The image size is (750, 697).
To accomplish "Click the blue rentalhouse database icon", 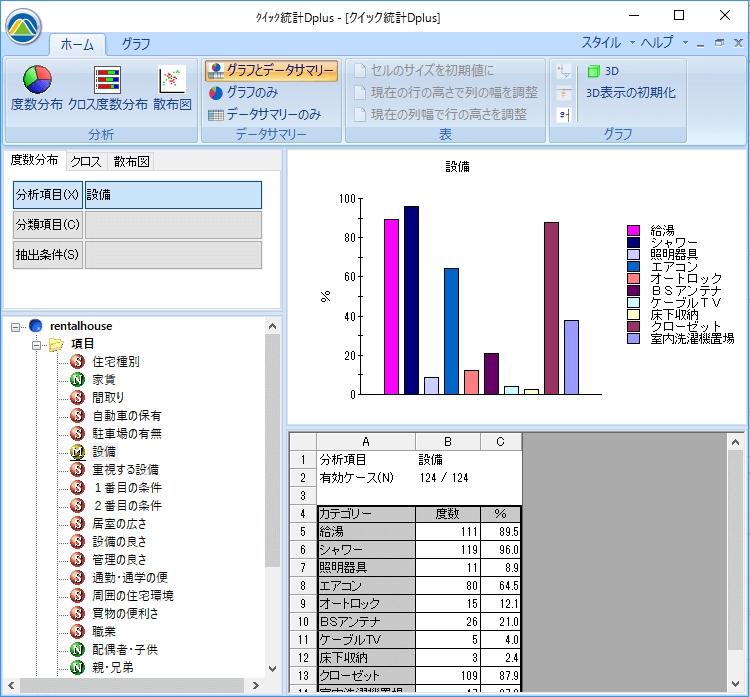I will [x=37, y=325].
